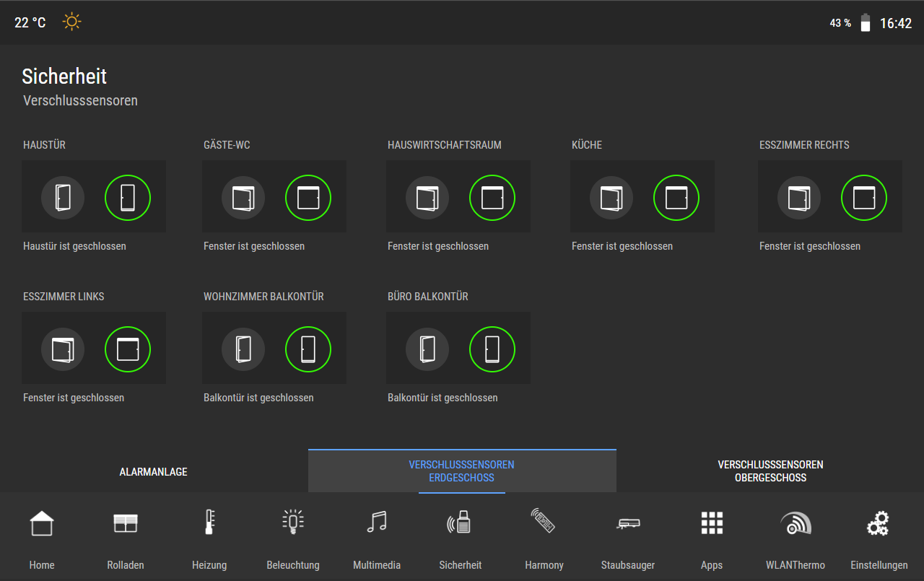The width and height of the screenshot is (924, 581).
Task: Click Gäste-WC open-window state icon
Action: (x=243, y=198)
